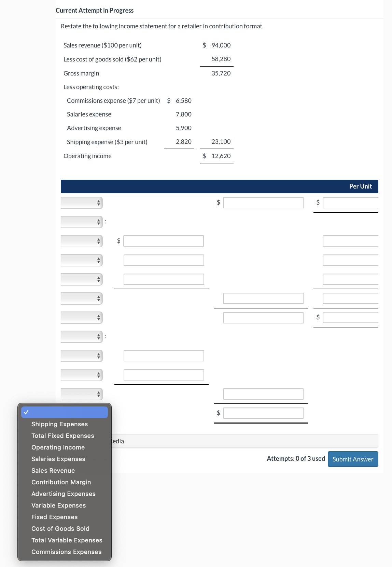
Task: Click first row total amount input field
Action: point(263,203)
